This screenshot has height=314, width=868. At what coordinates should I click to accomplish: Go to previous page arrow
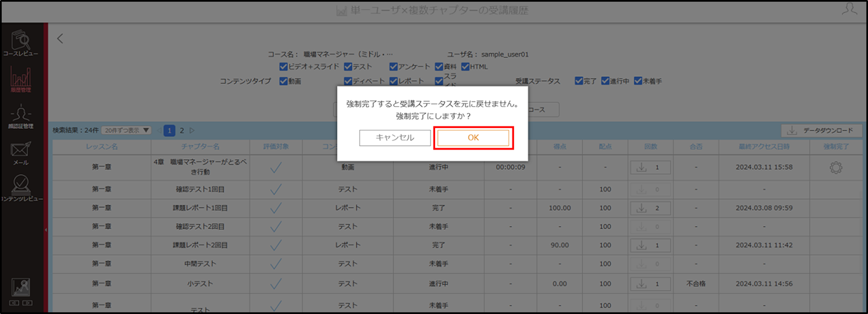tap(160, 130)
